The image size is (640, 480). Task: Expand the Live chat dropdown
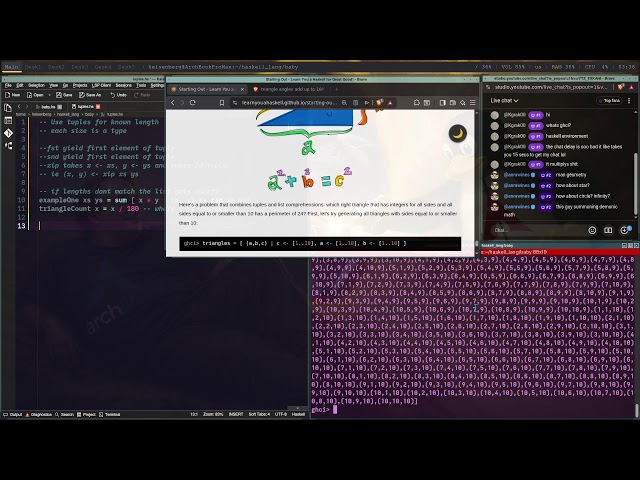coord(504,100)
